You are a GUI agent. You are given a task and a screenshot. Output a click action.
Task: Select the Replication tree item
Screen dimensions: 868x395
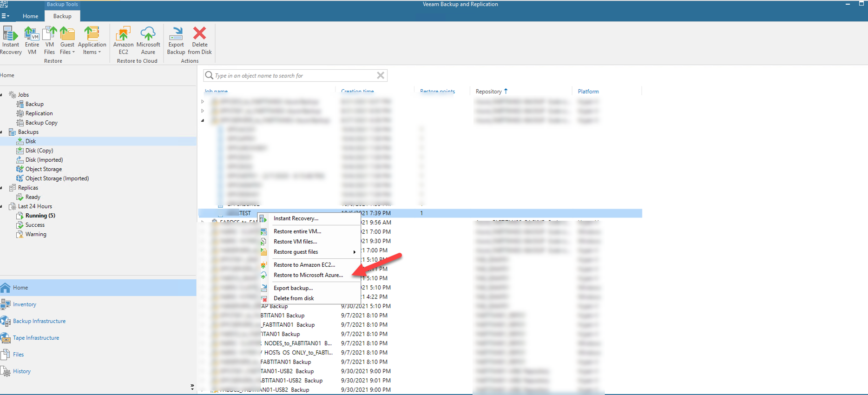[x=39, y=113]
